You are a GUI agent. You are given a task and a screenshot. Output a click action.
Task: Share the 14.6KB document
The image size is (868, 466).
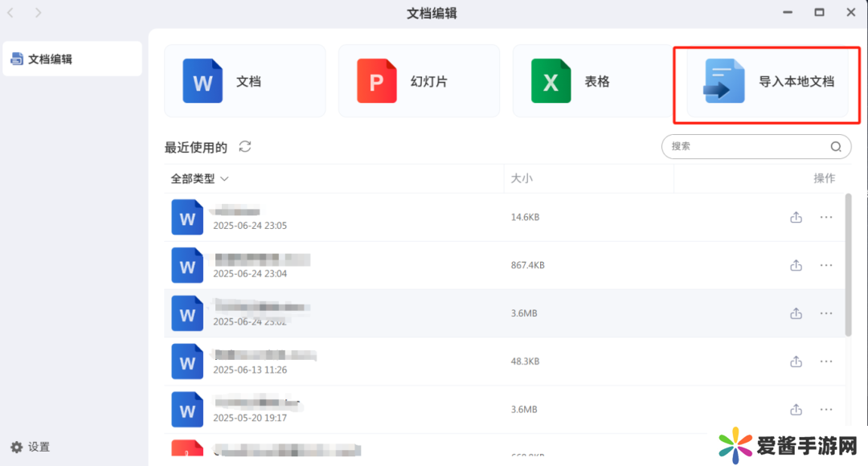pos(796,217)
